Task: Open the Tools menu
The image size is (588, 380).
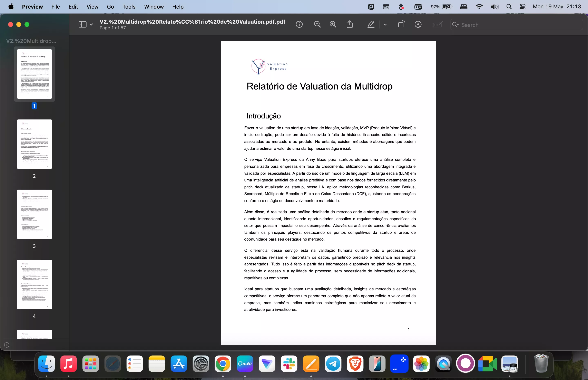Action: tap(129, 7)
